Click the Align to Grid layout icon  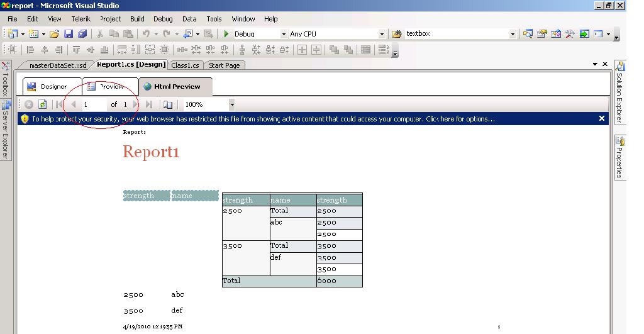13,50
